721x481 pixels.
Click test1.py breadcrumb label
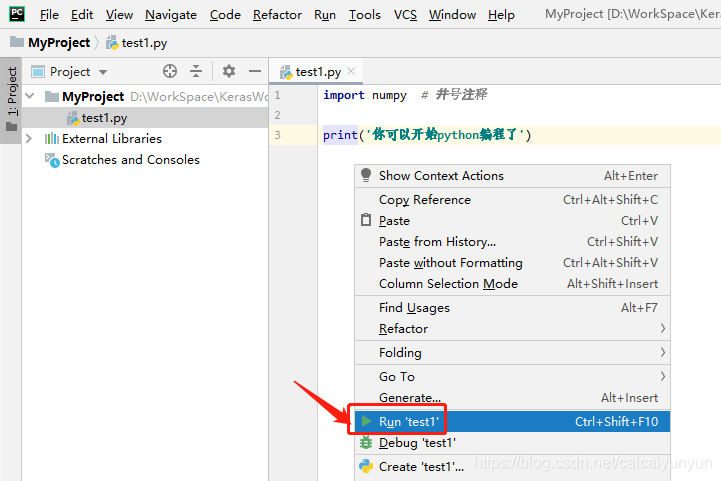click(x=144, y=43)
